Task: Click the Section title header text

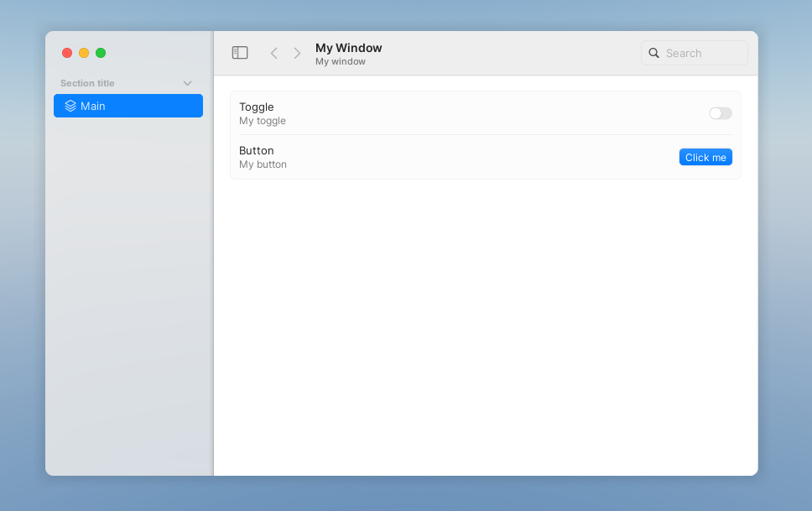Action: (87, 83)
